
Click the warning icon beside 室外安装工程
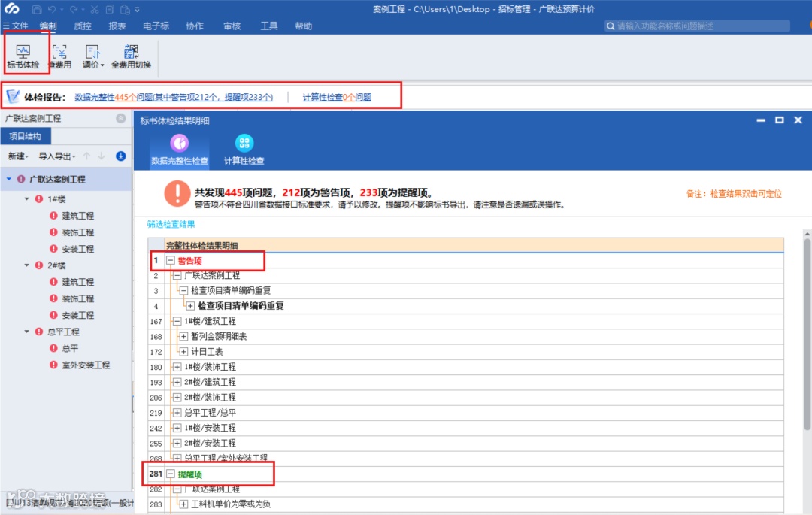[x=53, y=365]
